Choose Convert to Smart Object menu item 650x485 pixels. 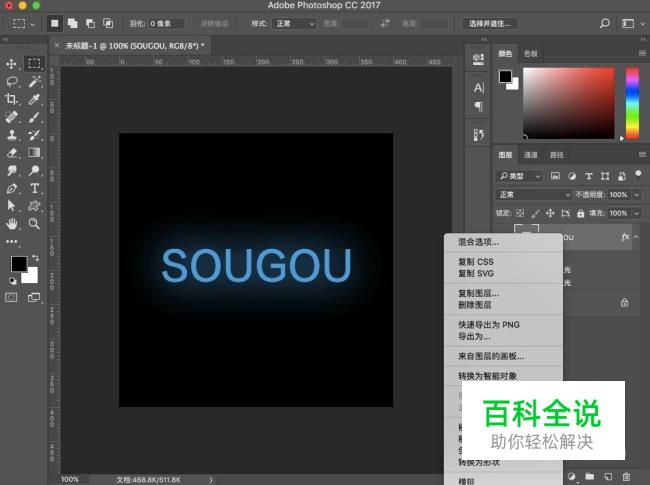pyautogui.click(x=488, y=376)
